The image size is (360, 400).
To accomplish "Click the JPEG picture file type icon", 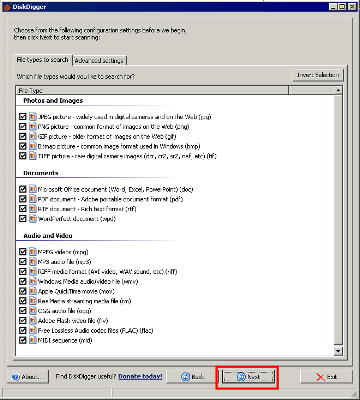I will pyautogui.click(x=32, y=117).
